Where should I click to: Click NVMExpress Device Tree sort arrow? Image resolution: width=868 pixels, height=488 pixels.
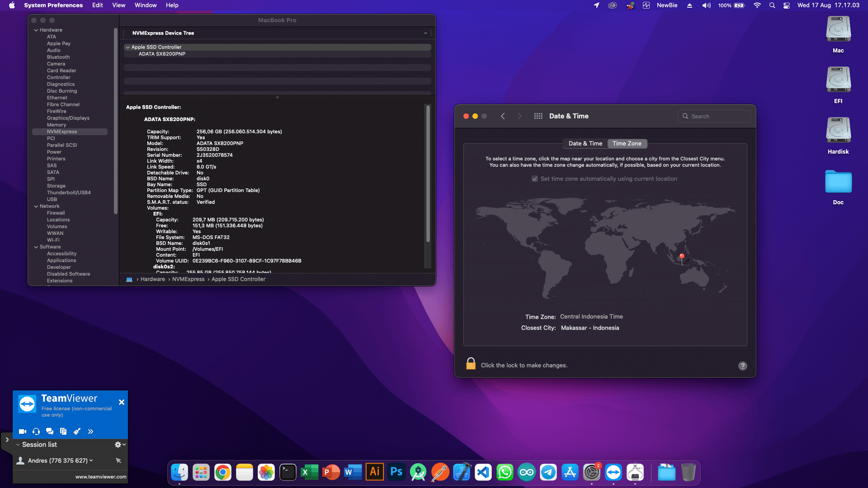pyautogui.click(x=425, y=33)
